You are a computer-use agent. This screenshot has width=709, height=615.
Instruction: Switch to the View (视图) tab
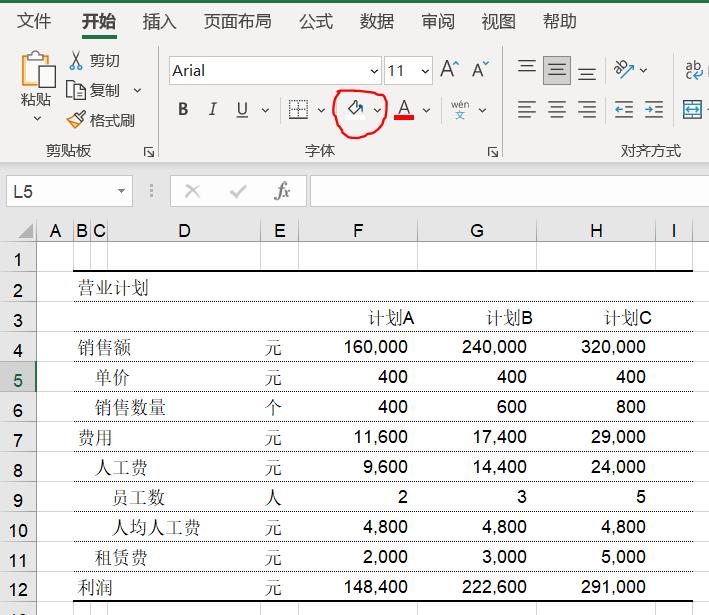pos(498,21)
